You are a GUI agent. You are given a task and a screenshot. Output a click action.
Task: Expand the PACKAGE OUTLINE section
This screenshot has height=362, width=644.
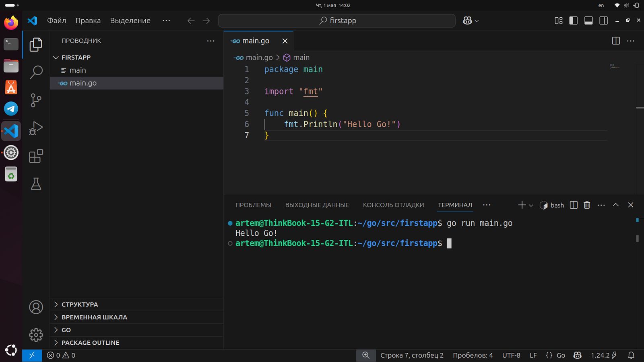click(x=90, y=343)
